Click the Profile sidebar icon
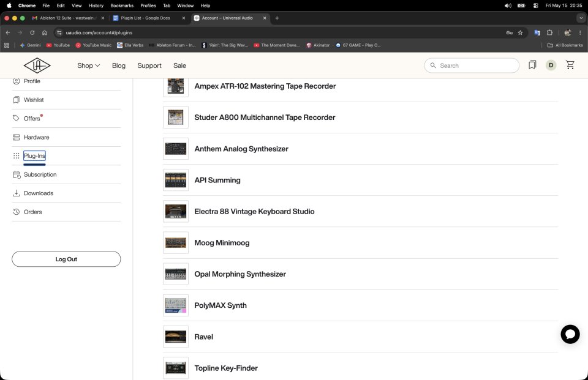The height and width of the screenshot is (380, 588). tap(16, 81)
